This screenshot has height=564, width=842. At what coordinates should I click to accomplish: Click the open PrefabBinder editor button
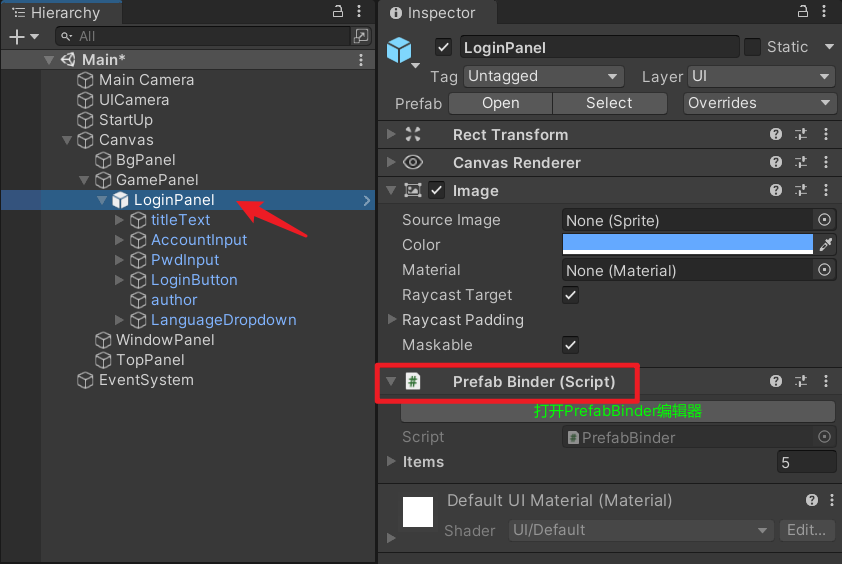(618, 411)
